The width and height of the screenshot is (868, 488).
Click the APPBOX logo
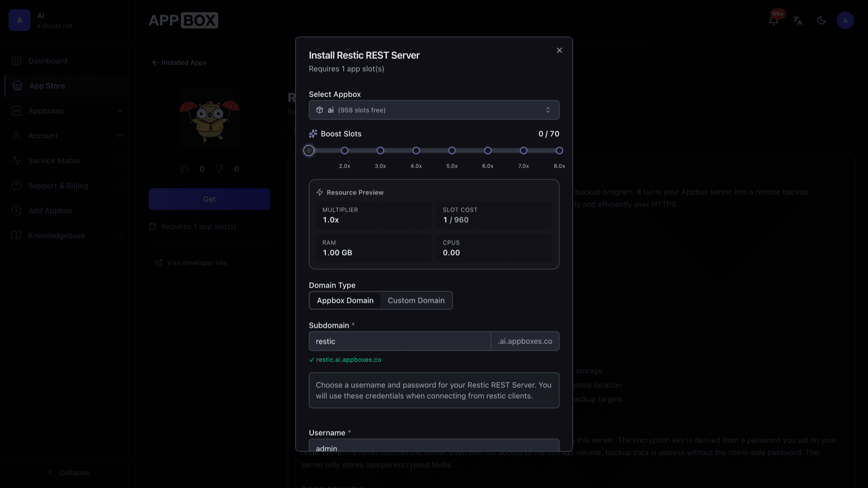(x=183, y=20)
